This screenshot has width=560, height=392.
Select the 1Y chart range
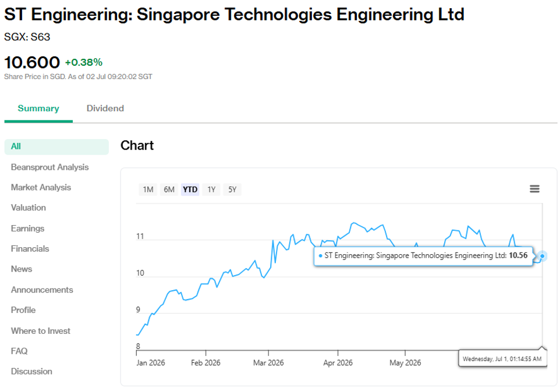click(211, 190)
